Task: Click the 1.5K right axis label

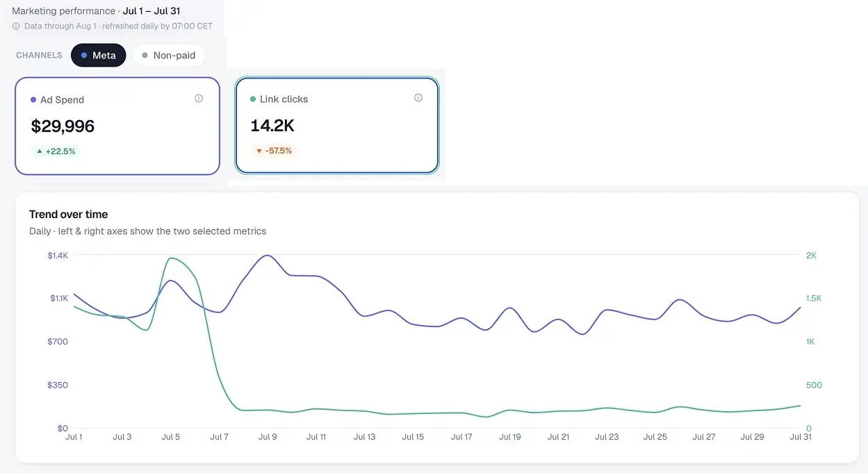Action: (814, 299)
